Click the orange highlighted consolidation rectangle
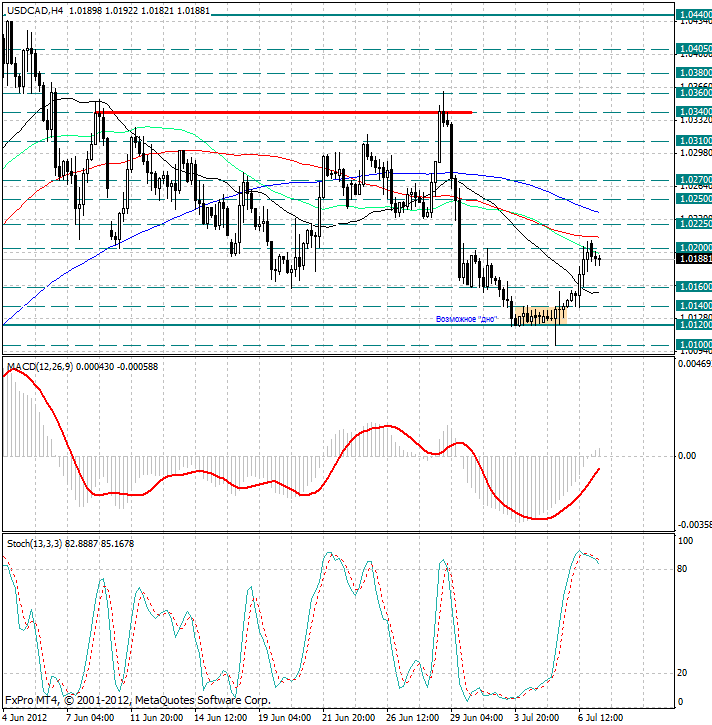The height and width of the screenshot is (725, 712). [541, 315]
